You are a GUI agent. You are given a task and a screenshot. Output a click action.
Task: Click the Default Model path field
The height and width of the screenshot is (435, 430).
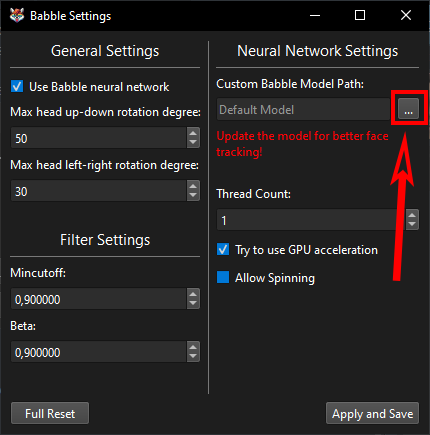coord(303,109)
